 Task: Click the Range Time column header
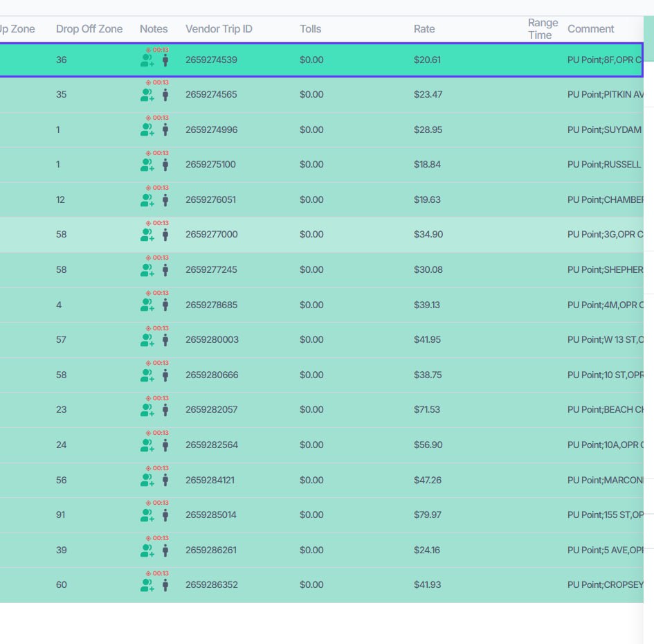pyautogui.click(x=543, y=29)
